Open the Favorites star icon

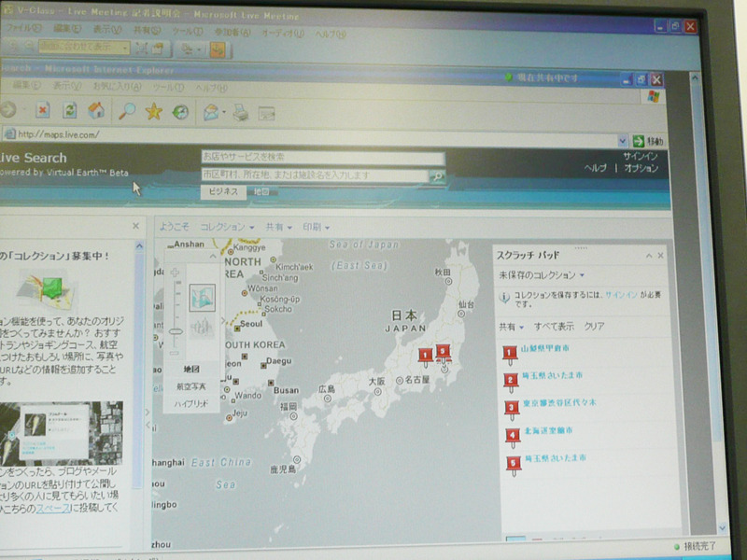[x=154, y=111]
